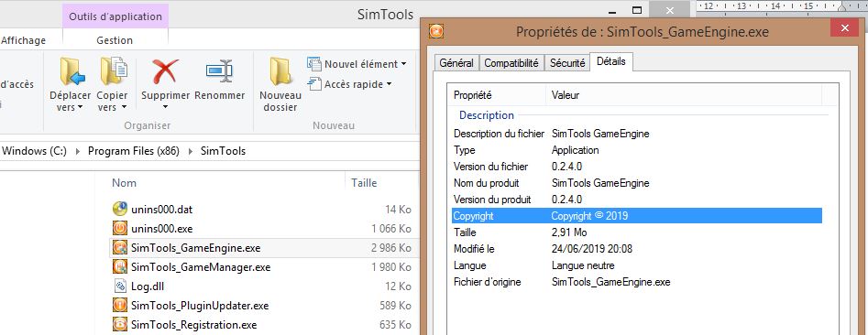Click the 14 Ko size value
Image resolution: width=868 pixels, height=335 pixels.
(x=398, y=210)
